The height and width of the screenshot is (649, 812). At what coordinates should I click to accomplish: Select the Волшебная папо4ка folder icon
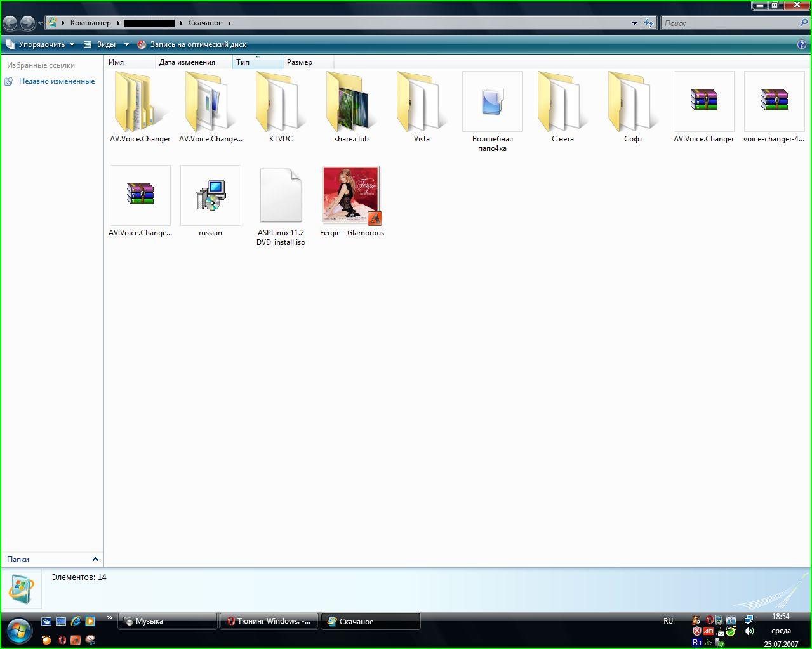[x=492, y=102]
